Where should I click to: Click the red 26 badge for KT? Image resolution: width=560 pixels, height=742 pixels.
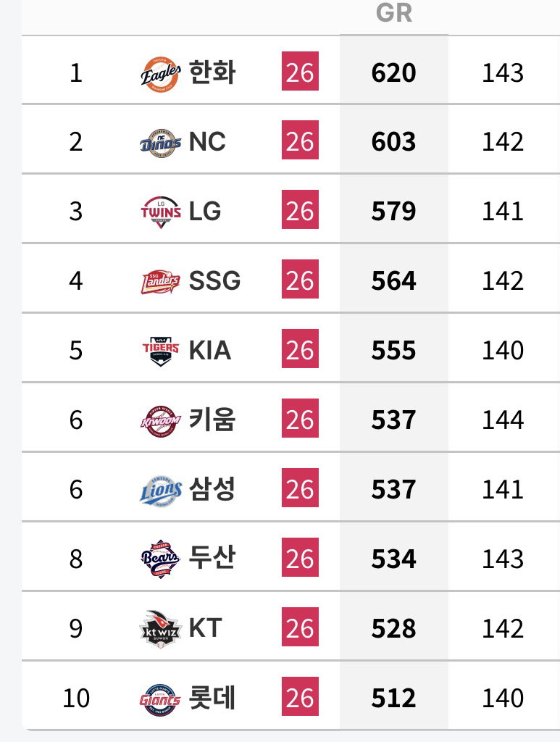301,627
